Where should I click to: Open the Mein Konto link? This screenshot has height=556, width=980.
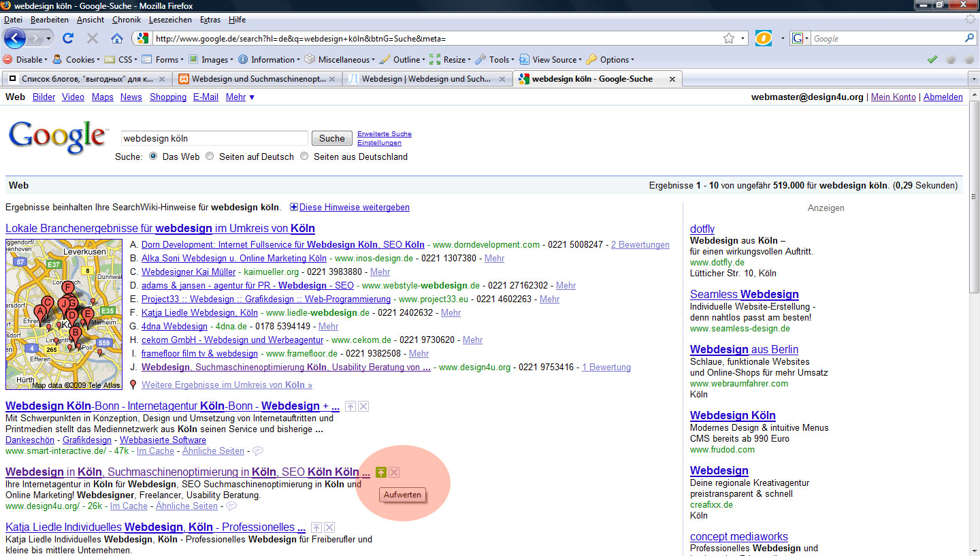pyautogui.click(x=894, y=97)
